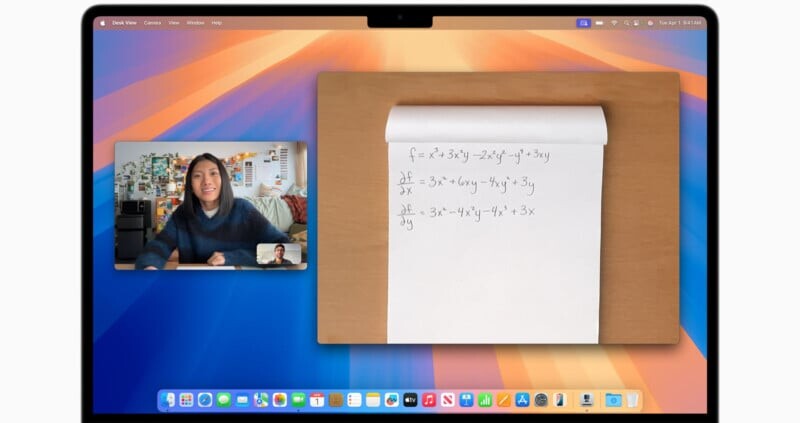Screen dimensions: 800x423
Task: Open the Help menu
Action: pos(217,22)
